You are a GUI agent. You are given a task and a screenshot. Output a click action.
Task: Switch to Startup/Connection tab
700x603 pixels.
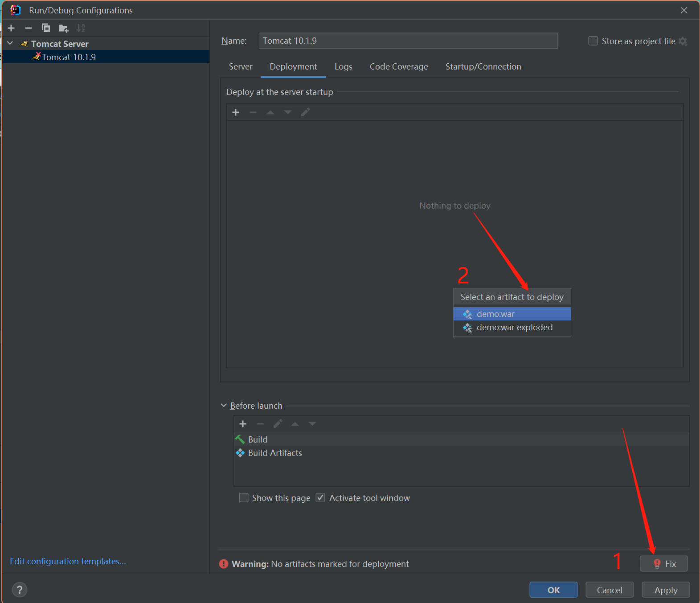coord(483,66)
